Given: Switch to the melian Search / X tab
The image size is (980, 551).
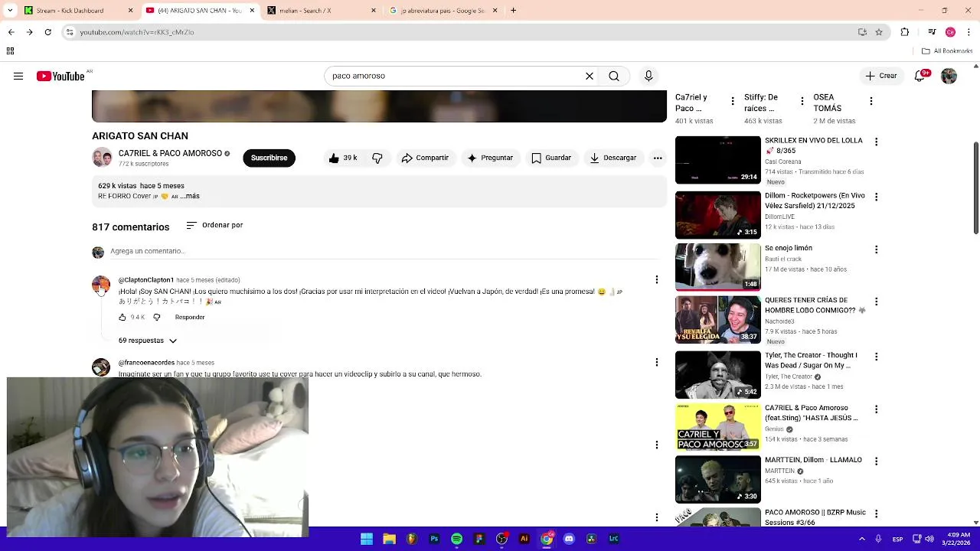Looking at the screenshot, I should tap(320, 11).
